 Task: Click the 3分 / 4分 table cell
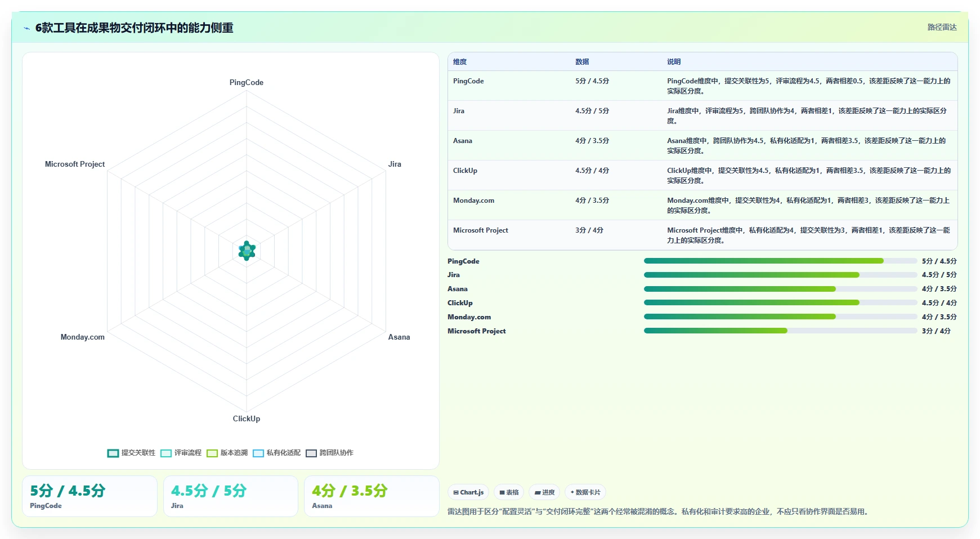(x=589, y=230)
